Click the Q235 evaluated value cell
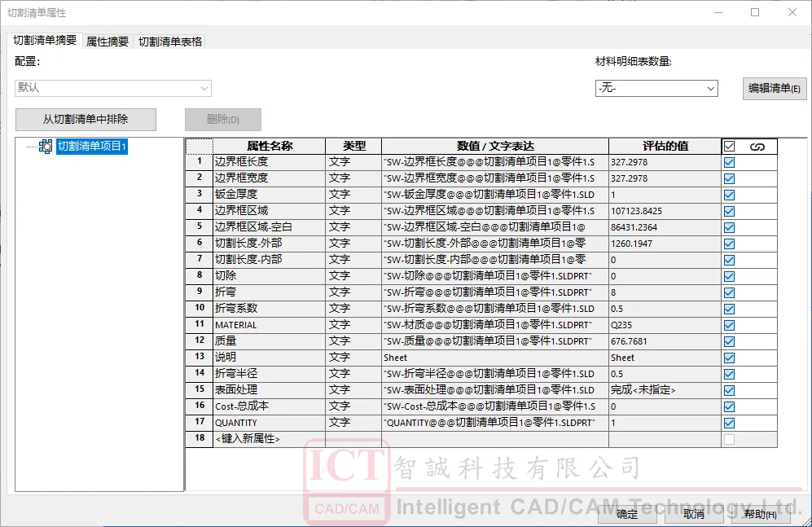The height and width of the screenshot is (527, 812). (665, 325)
